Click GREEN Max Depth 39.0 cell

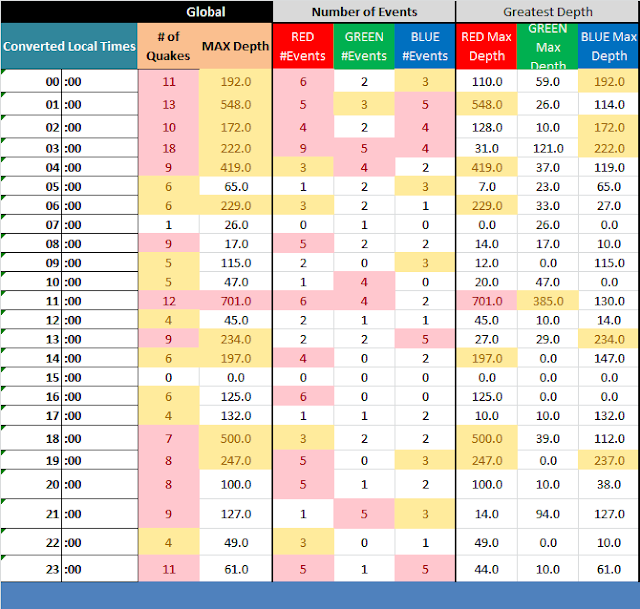point(548,438)
